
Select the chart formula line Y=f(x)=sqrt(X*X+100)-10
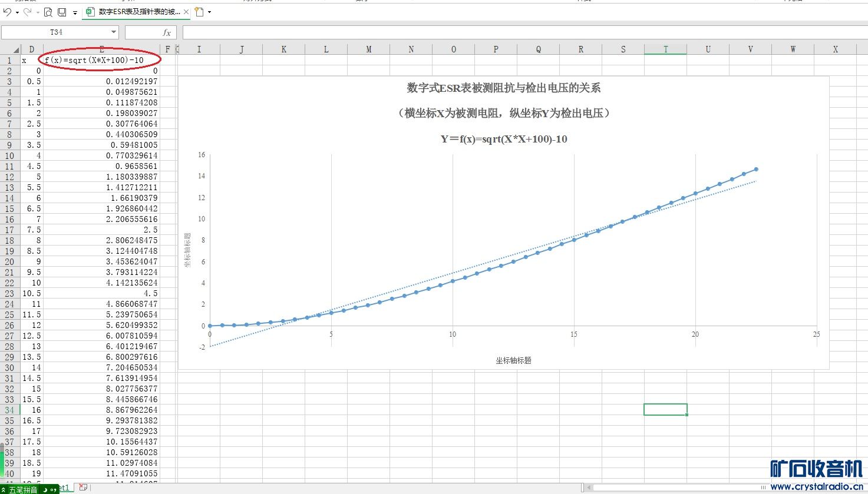pyautogui.click(x=504, y=139)
